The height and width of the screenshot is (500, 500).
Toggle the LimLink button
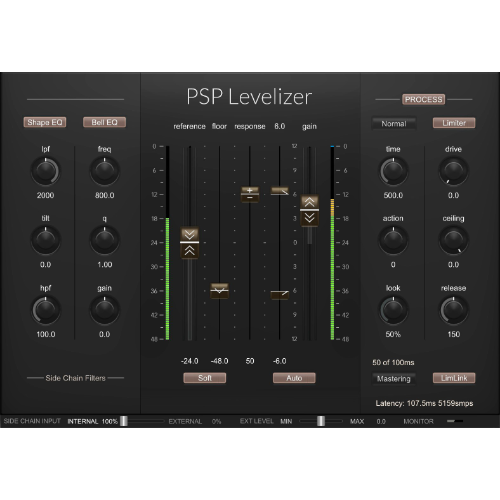tap(454, 378)
